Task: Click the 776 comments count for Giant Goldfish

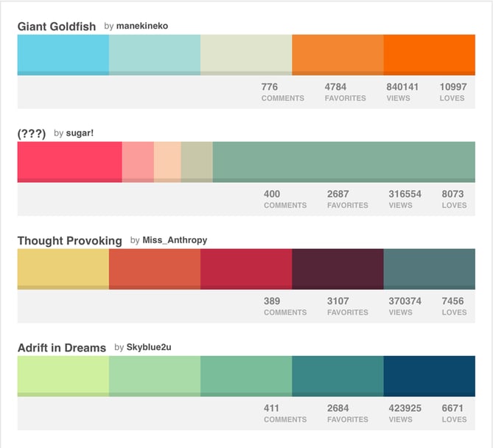Action: pos(282,91)
